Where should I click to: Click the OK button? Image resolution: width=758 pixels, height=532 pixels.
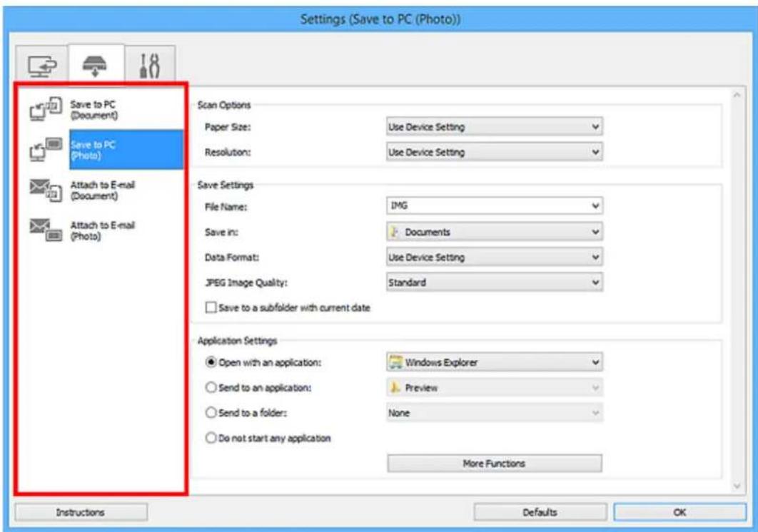pyautogui.click(x=679, y=512)
